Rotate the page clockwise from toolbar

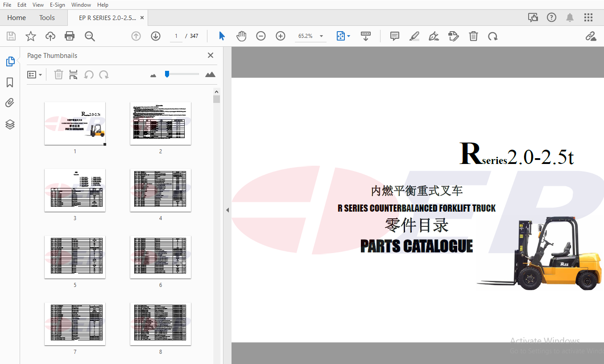(x=493, y=36)
